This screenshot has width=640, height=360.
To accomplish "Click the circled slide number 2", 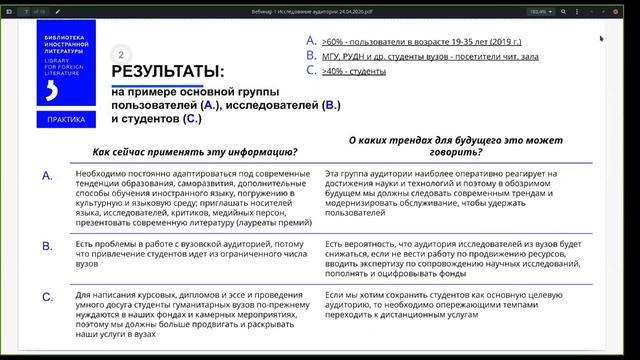I will (x=121, y=55).
